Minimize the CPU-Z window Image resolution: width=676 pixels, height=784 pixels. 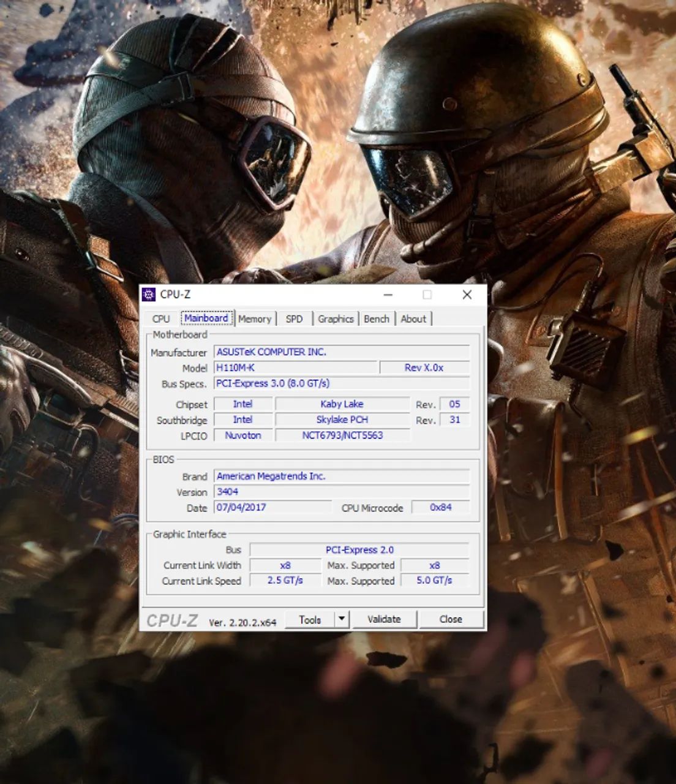(x=388, y=295)
